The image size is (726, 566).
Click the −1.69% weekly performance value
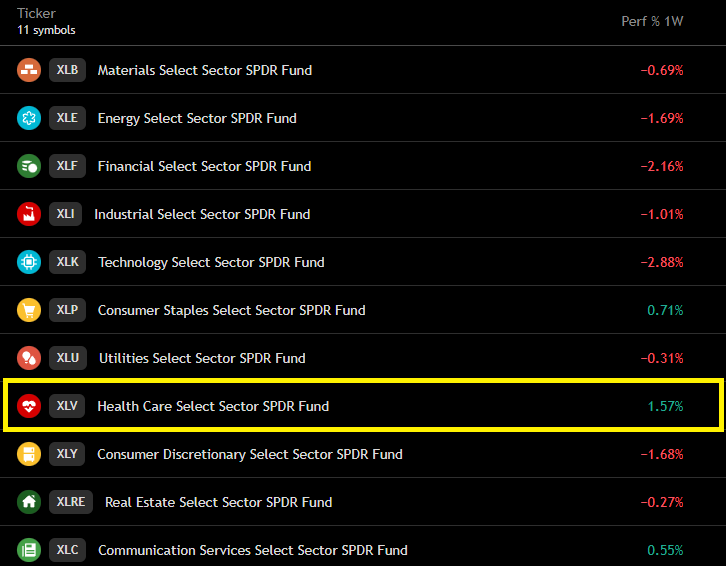click(662, 119)
